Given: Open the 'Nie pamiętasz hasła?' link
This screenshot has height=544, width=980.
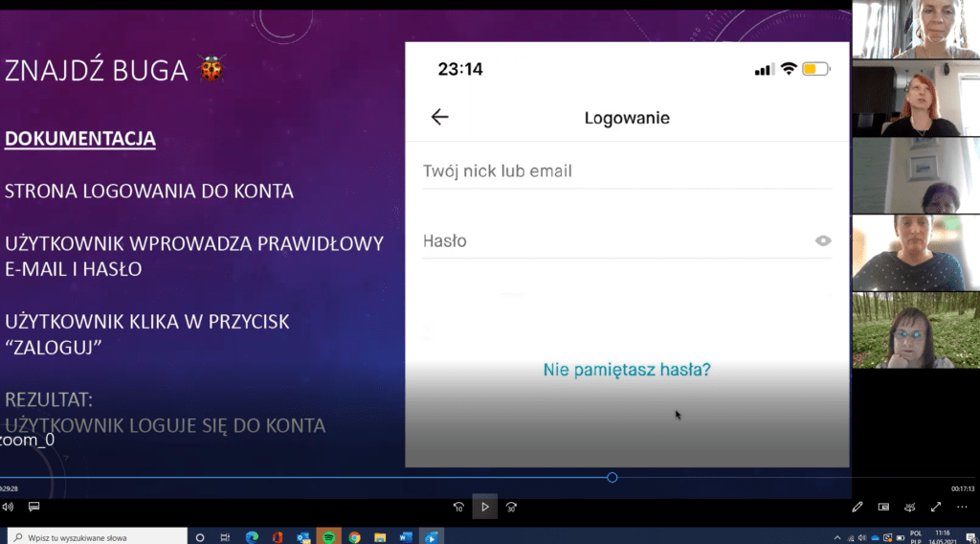Looking at the screenshot, I should (627, 370).
